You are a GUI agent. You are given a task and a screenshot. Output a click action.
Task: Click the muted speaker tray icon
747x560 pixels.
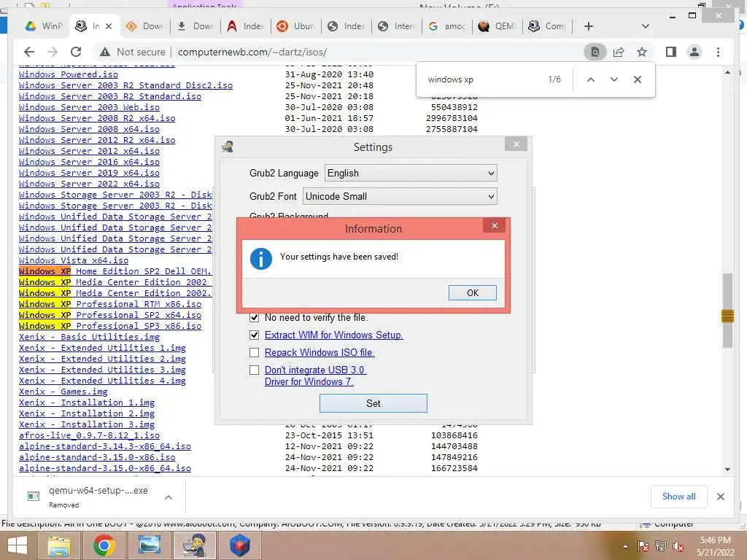coord(679,546)
